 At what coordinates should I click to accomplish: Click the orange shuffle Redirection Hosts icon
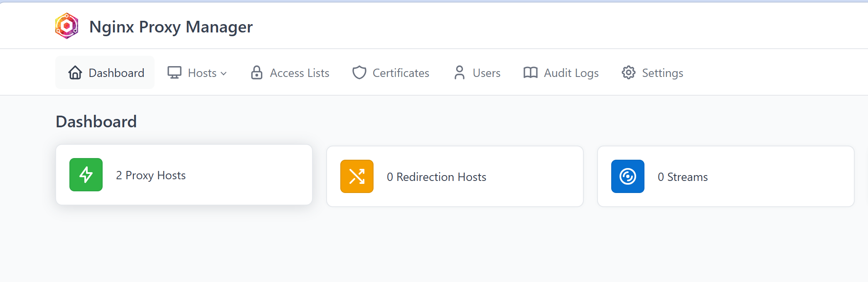357,176
